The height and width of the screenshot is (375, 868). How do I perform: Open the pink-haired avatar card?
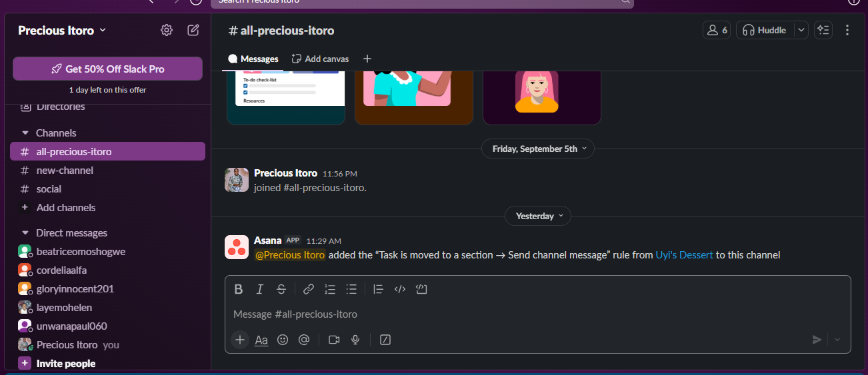pos(541,98)
